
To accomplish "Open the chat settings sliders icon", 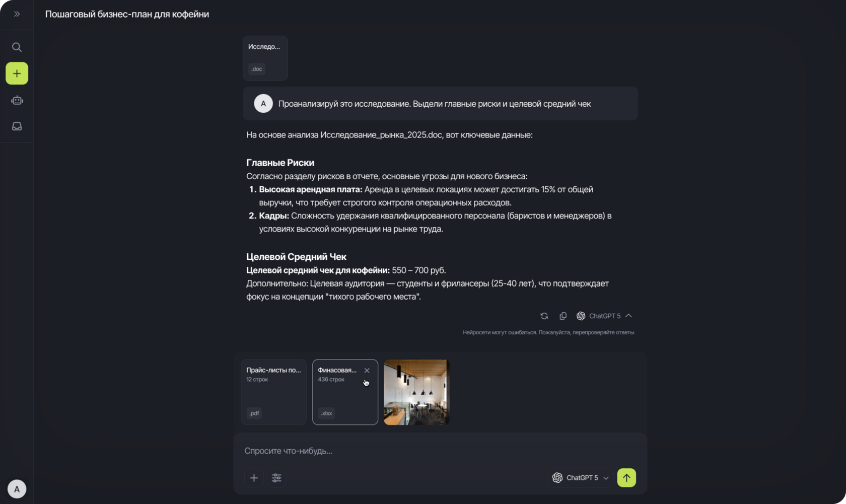I will click(276, 478).
